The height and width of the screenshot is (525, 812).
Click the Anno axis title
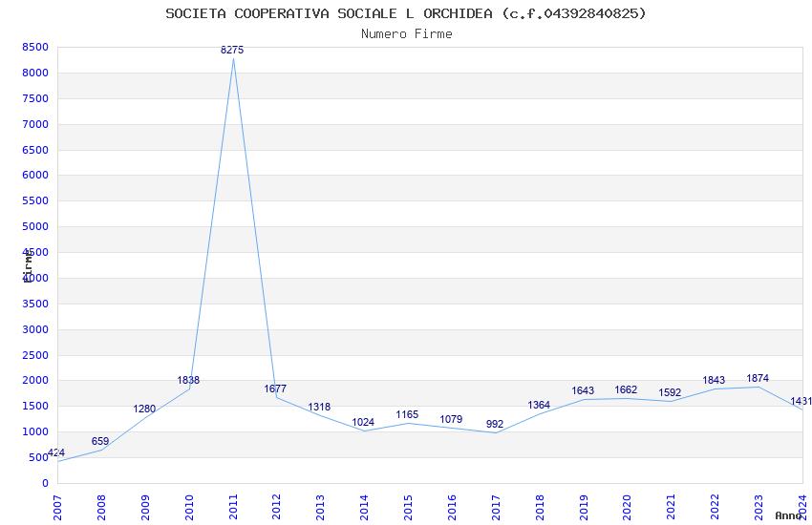(788, 515)
